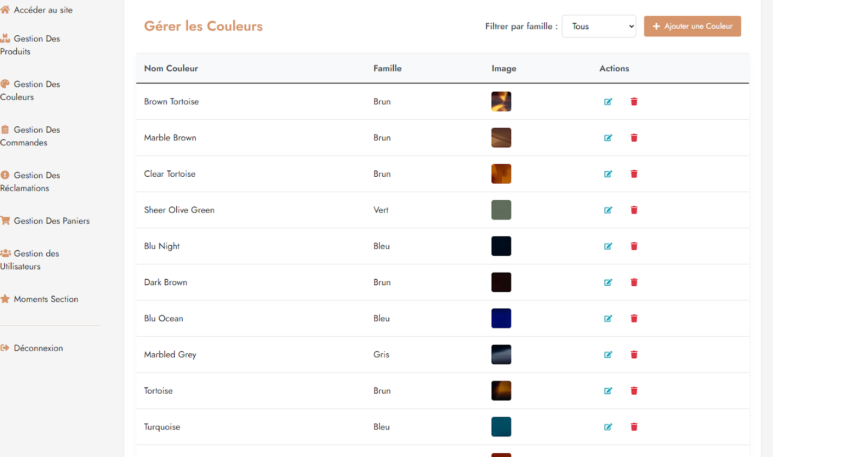This screenshot has width=868, height=457.
Task: Delete the Blu Night color row
Action: (634, 246)
